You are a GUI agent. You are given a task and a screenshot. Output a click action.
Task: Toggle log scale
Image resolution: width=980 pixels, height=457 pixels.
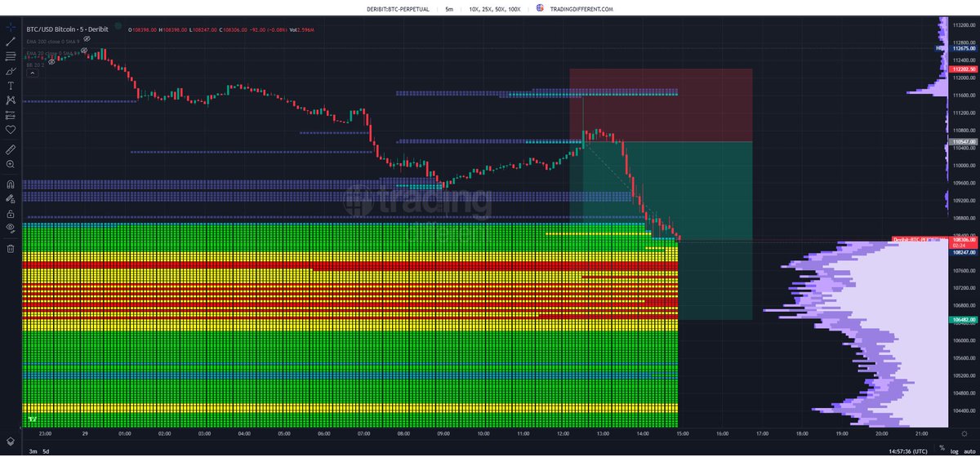955,450
